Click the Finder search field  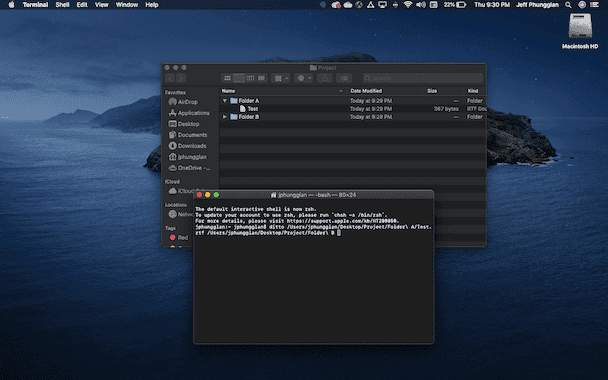[423, 78]
